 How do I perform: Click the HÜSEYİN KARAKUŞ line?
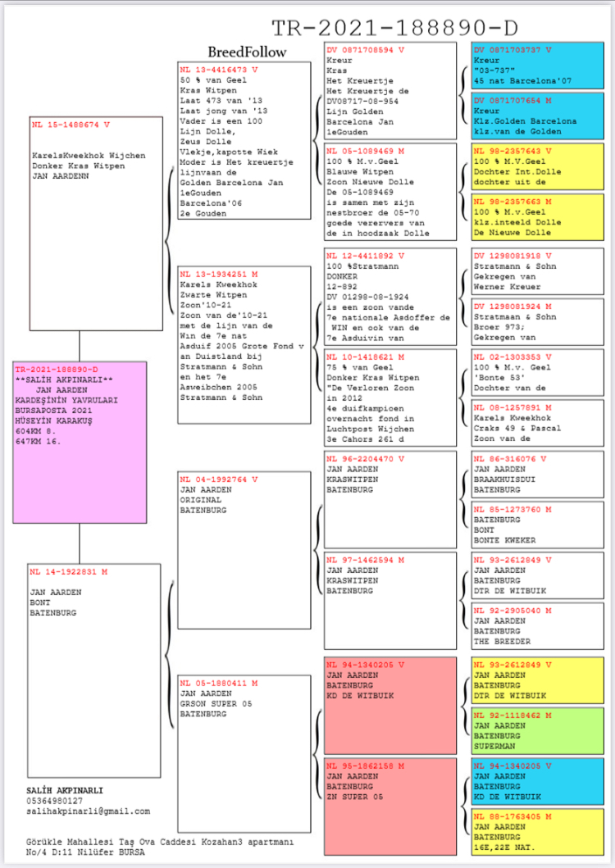54,420
